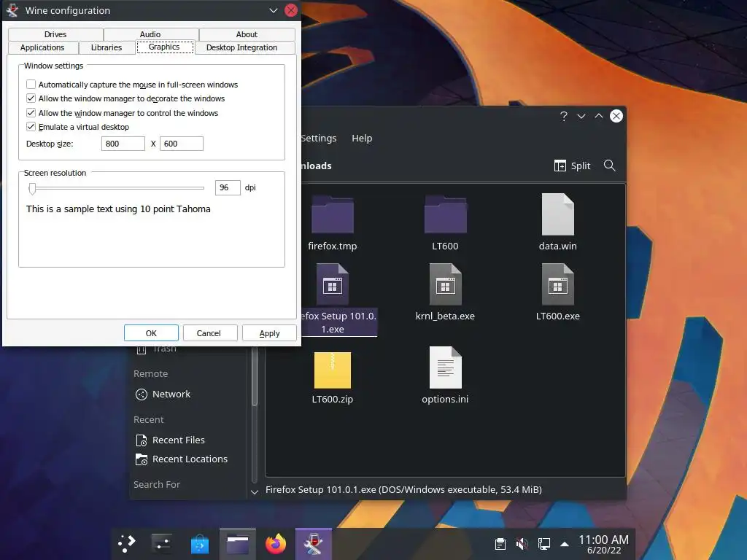Click the desktop width field showing 800
Screen dimensions: 747x560
click(x=123, y=144)
